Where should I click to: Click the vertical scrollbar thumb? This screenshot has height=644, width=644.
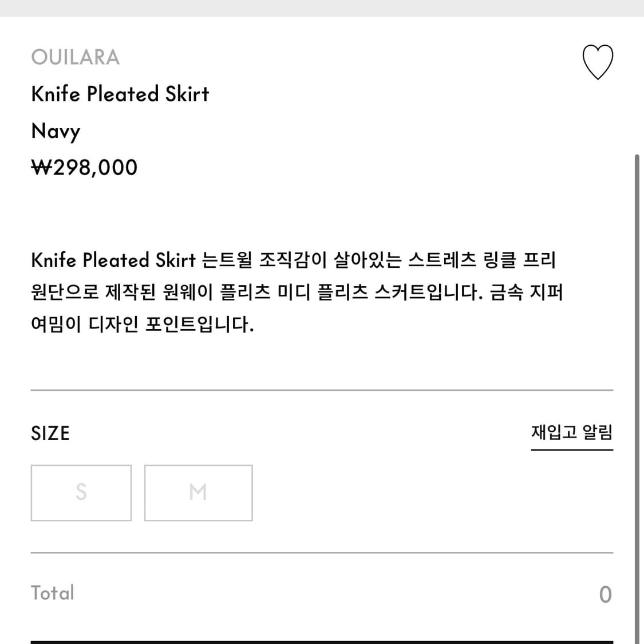tap(637, 401)
